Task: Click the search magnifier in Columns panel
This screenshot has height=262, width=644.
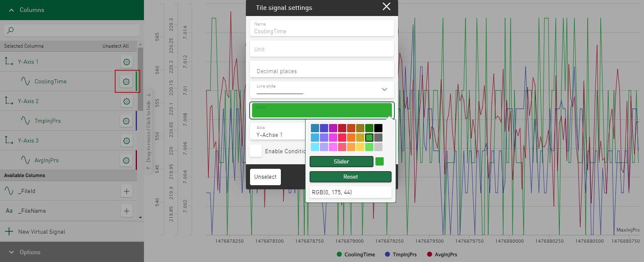Action: pos(11,30)
